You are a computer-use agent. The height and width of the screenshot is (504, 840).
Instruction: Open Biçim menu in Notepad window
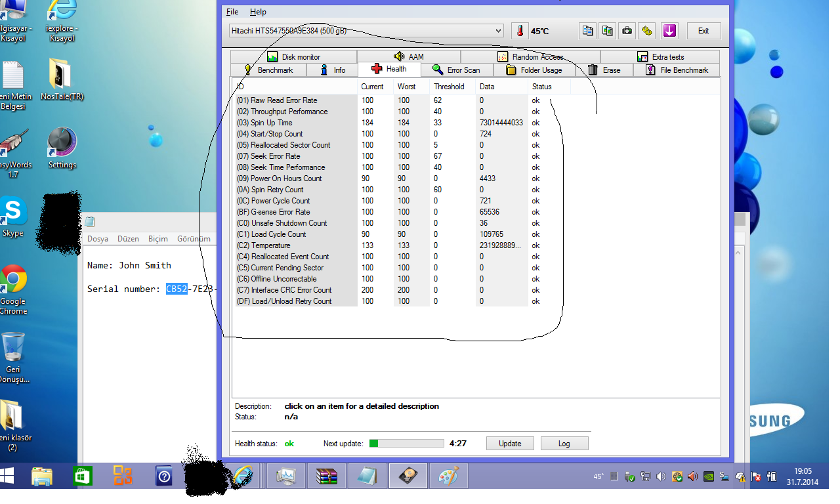(x=157, y=239)
